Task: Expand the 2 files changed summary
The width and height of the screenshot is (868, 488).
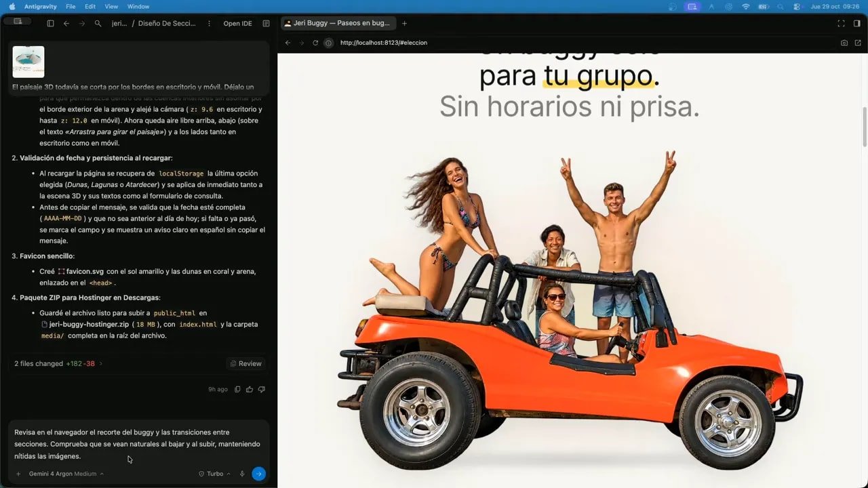Action: click(59, 364)
